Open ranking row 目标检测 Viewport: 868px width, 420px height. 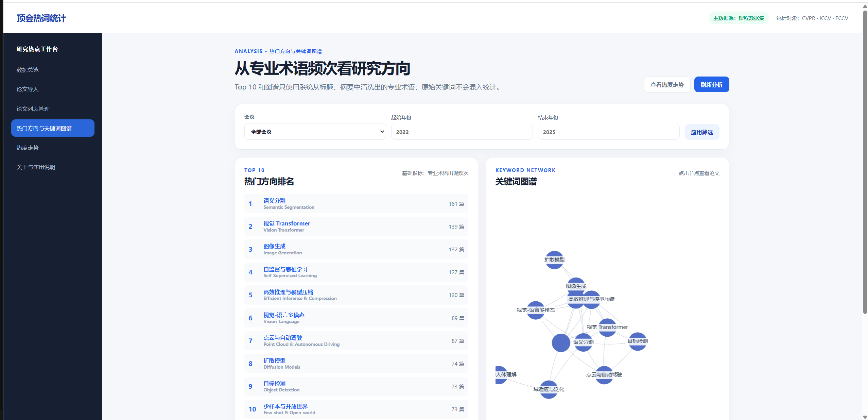[x=356, y=386]
